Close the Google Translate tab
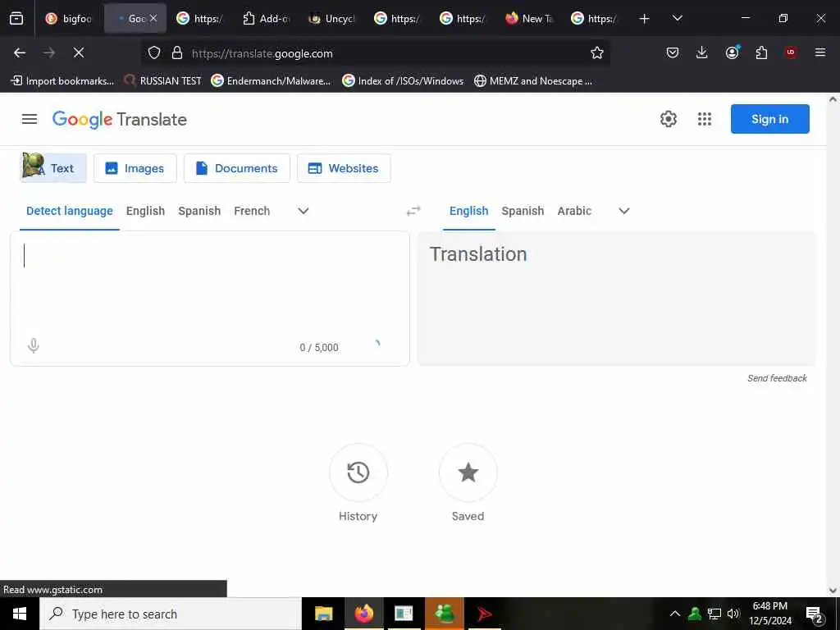840x630 pixels. click(153, 18)
